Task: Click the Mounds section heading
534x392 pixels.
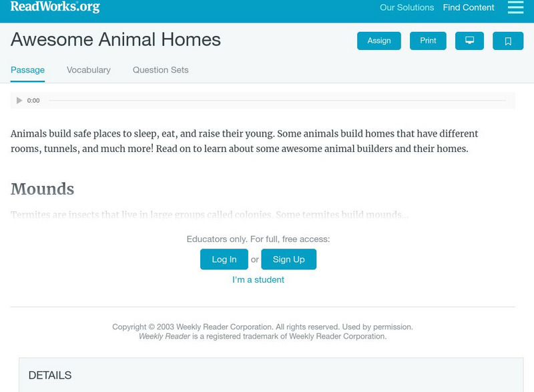Action: click(x=42, y=189)
